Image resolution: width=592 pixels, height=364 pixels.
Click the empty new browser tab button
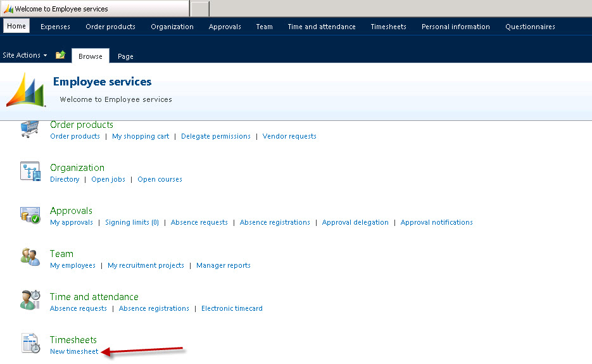click(199, 9)
